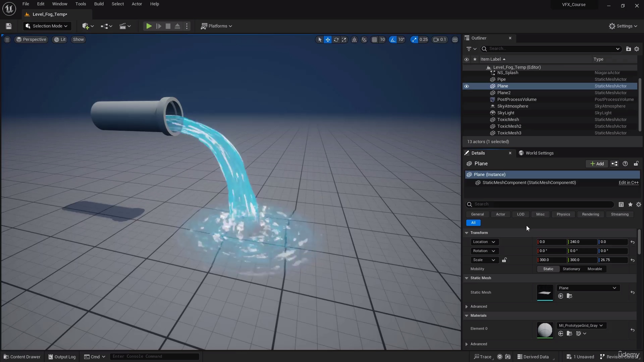
Task: Set Mobility to Movable
Action: [594, 269]
